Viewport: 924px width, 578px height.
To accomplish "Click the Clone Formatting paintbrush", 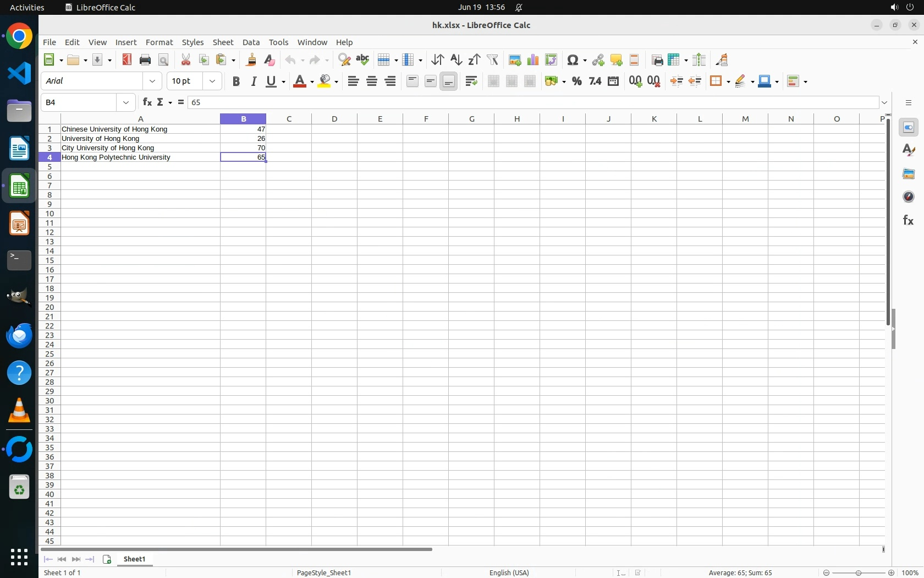I will point(251,60).
